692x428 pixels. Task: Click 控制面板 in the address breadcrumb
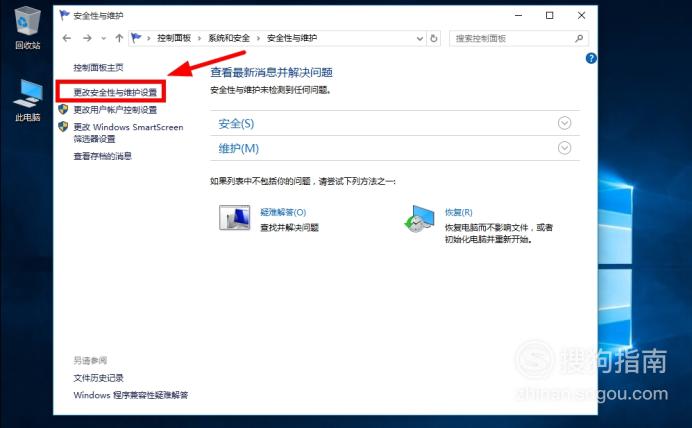tap(174, 38)
